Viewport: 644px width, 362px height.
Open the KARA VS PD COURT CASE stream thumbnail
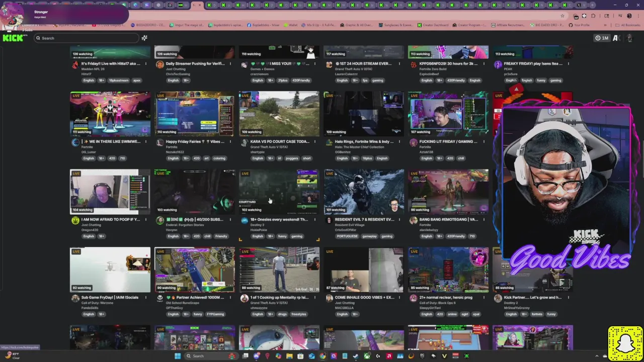(x=279, y=114)
